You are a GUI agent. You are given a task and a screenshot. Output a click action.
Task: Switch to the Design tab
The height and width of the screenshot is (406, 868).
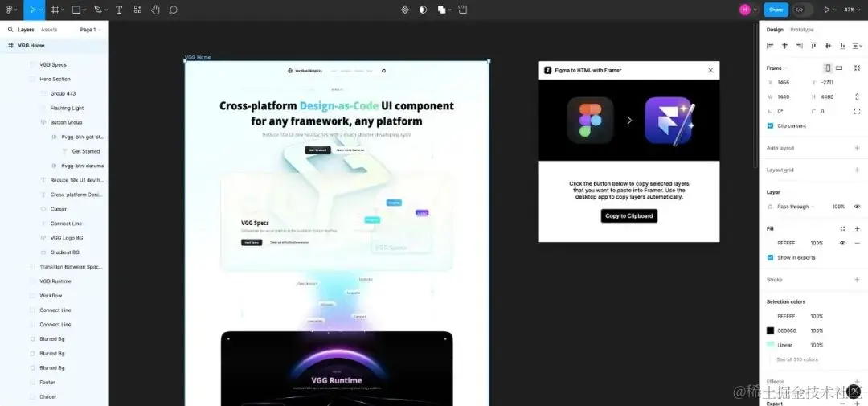pyautogui.click(x=775, y=30)
